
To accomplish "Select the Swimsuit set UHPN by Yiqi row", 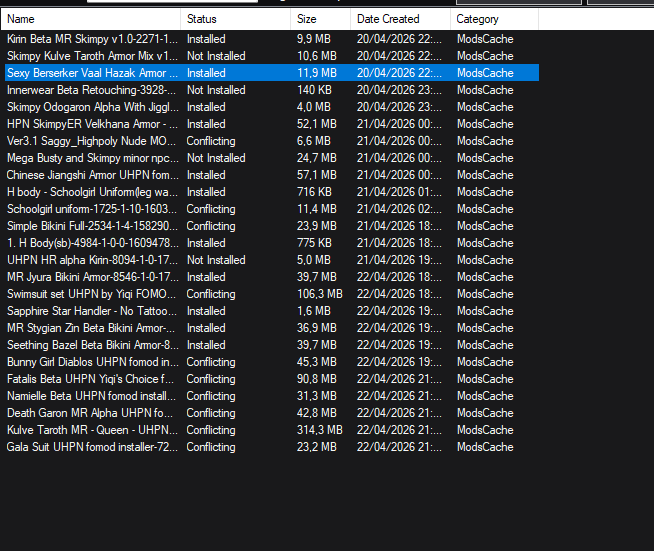I will [272, 294].
